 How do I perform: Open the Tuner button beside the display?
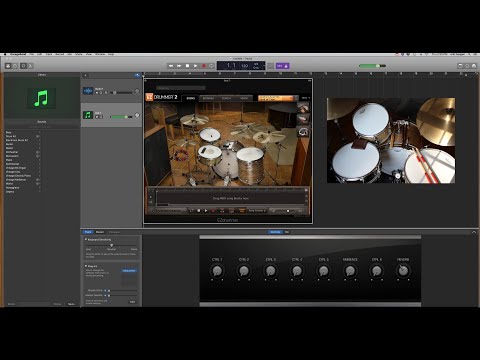point(271,66)
